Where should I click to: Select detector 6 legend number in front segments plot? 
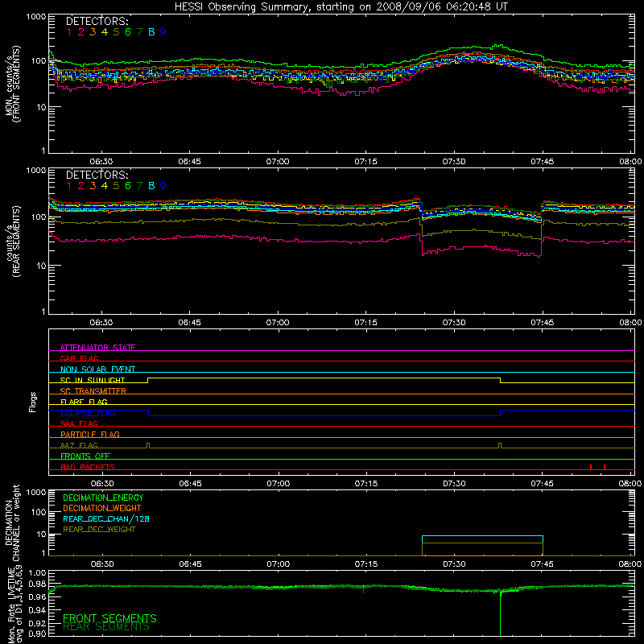128,32
